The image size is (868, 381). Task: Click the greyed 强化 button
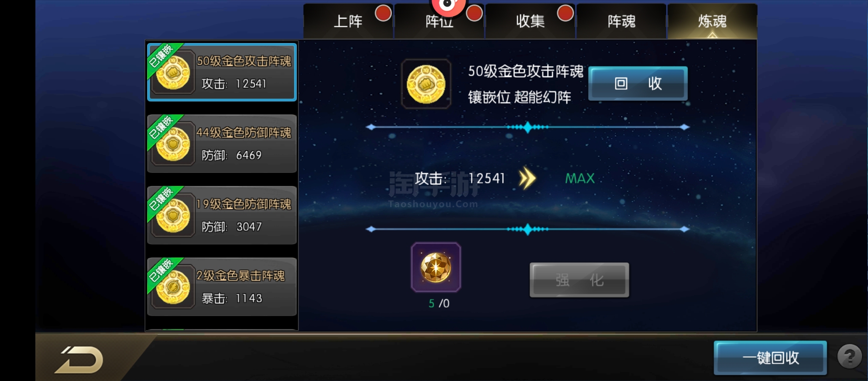[x=579, y=280]
